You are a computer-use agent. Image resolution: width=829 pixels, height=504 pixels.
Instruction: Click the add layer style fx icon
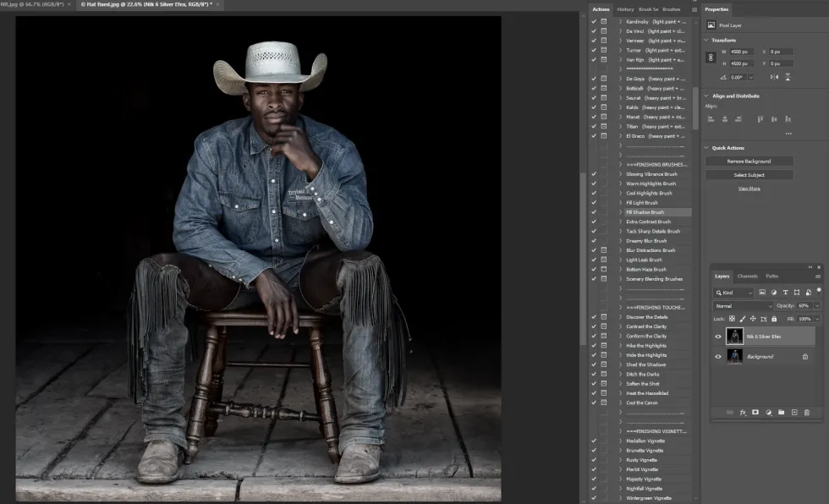[743, 413]
